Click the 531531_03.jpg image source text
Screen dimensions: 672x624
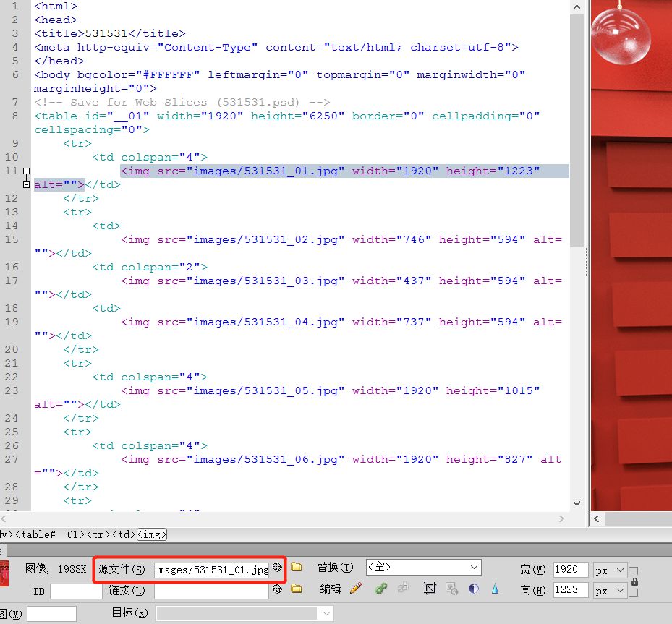point(265,281)
